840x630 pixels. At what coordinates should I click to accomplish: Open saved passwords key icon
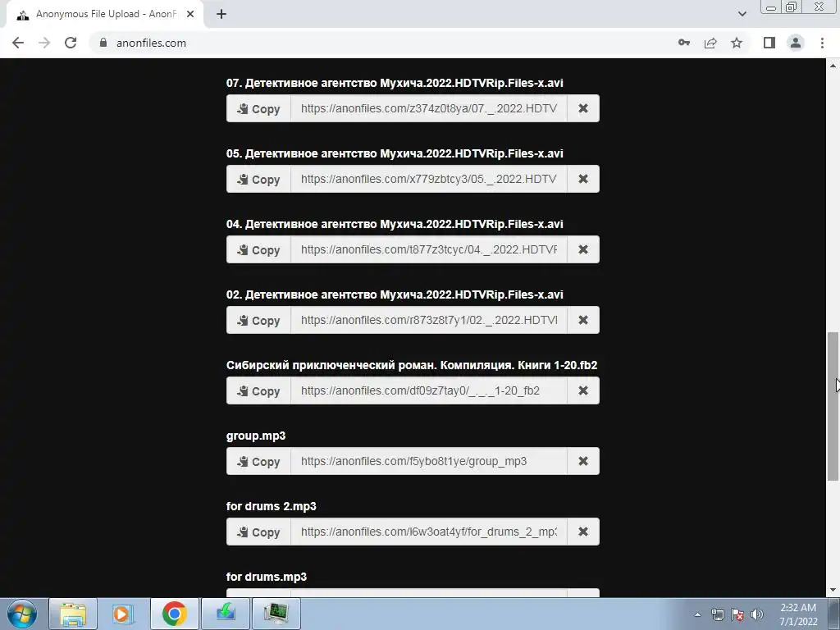[684, 43]
